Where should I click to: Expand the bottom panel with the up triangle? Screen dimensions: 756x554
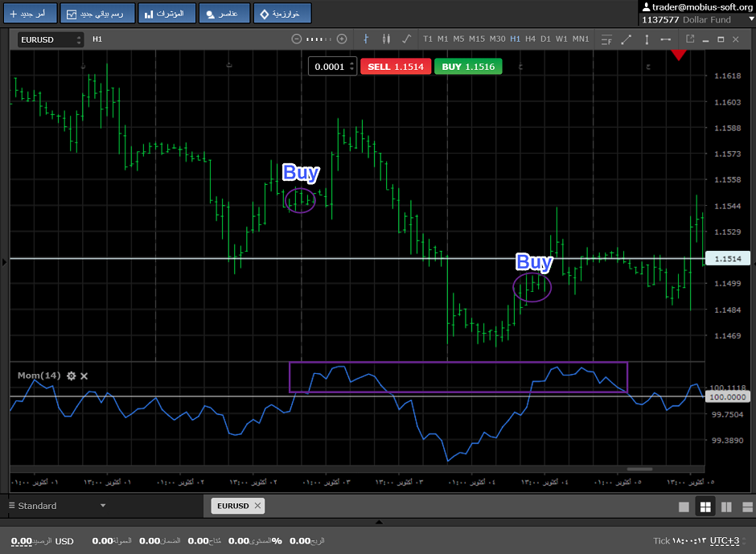pos(379,522)
